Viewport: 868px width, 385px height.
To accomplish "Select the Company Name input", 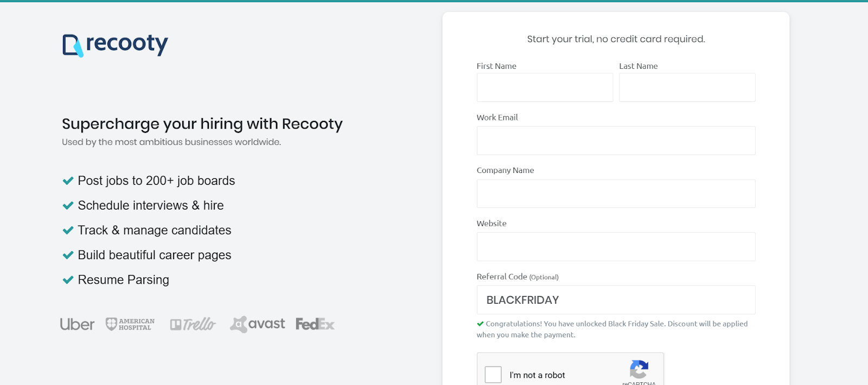I will pyautogui.click(x=616, y=194).
